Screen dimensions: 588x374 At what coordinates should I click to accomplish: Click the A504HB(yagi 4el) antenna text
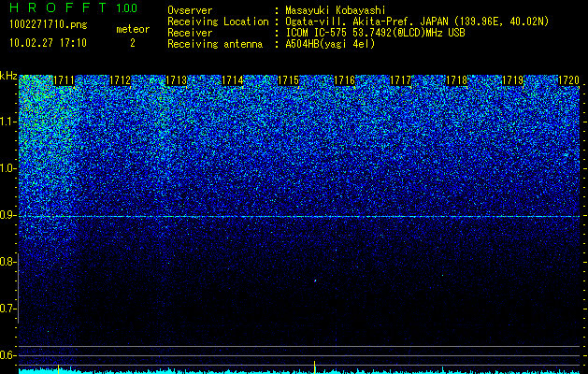pyautogui.click(x=330, y=44)
